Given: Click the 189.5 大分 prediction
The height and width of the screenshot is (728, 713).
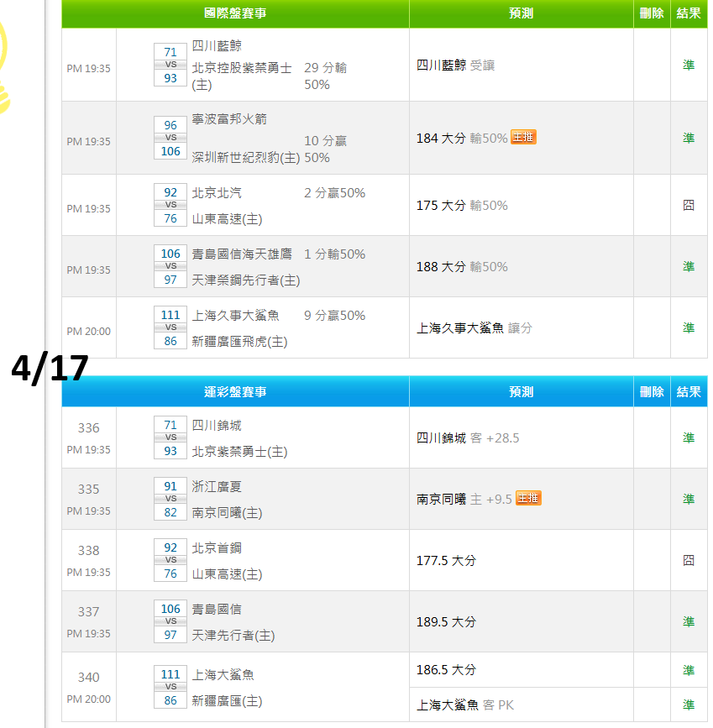Looking at the screenshot, I should click(447, 621).
